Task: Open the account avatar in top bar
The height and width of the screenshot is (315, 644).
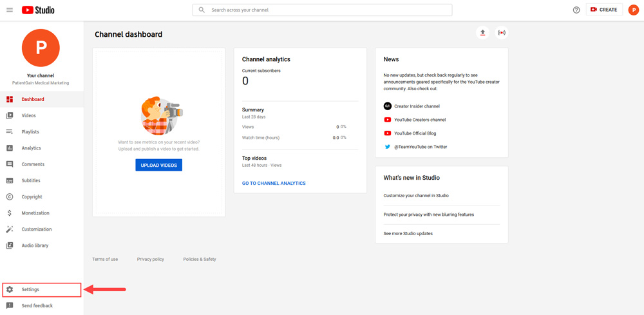Action: (x=633, y=10)
